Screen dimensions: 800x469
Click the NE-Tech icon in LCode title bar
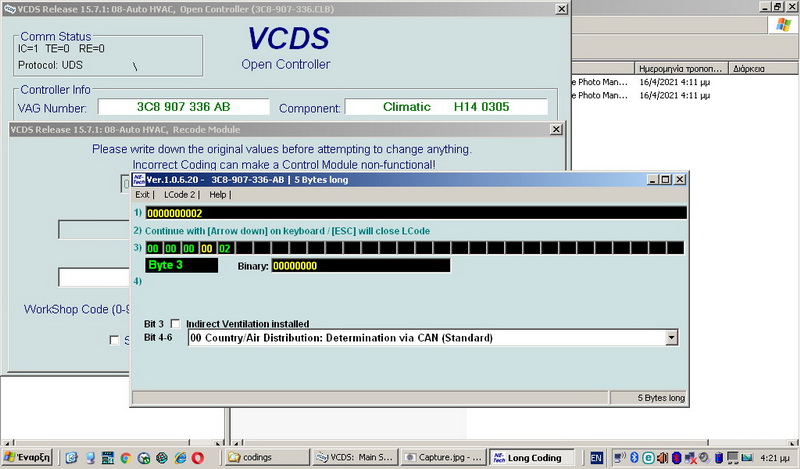coord(139,180)
